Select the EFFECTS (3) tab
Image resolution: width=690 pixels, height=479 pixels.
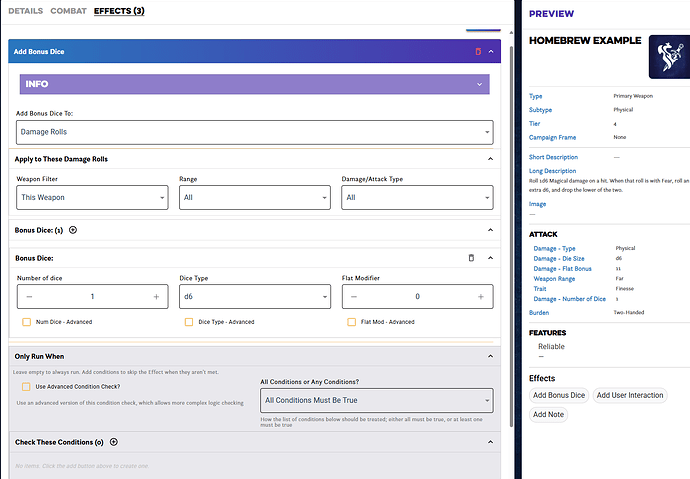tap(119, 11)
